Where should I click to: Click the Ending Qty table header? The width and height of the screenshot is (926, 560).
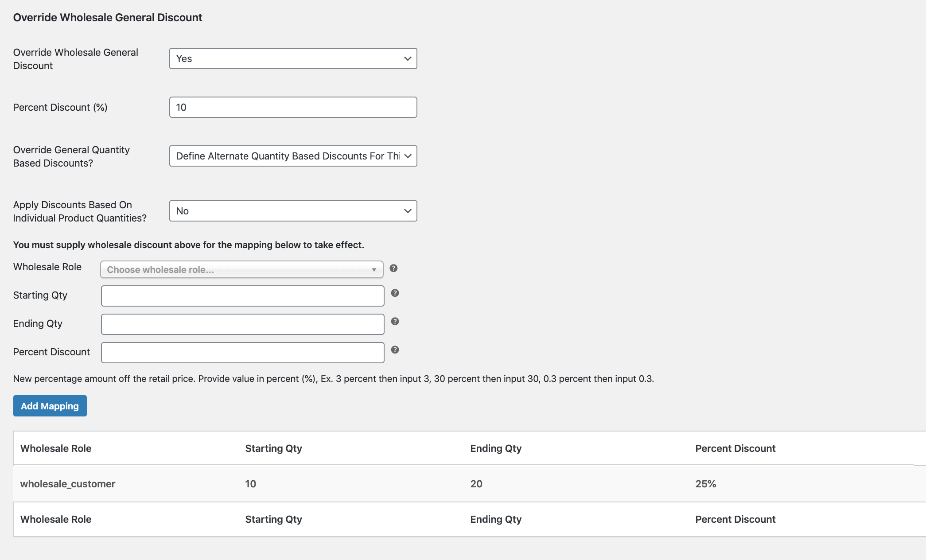click(x=496, y=448)
